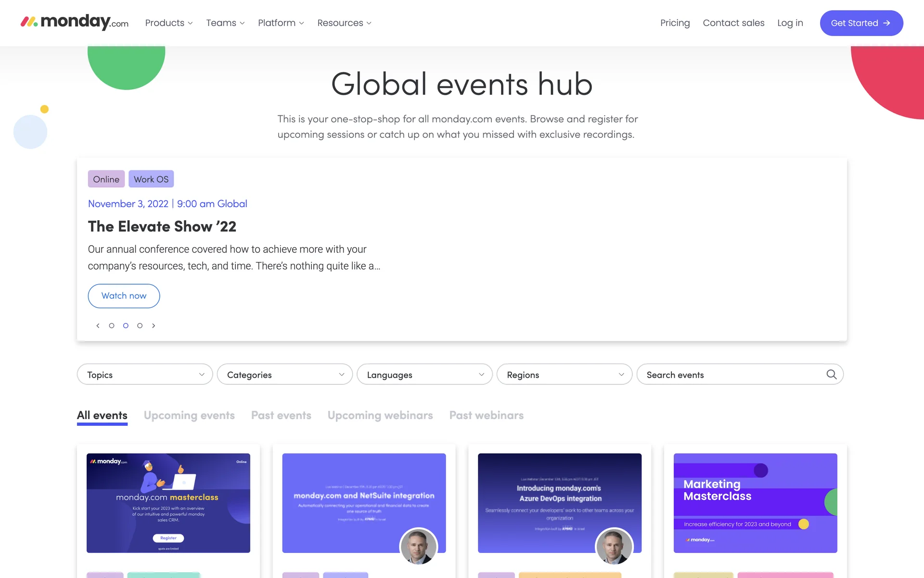This screenshot has height=578, width=924.
Task: Click the Watch now button
Action: pyautogui.click(x=124, y=296)
